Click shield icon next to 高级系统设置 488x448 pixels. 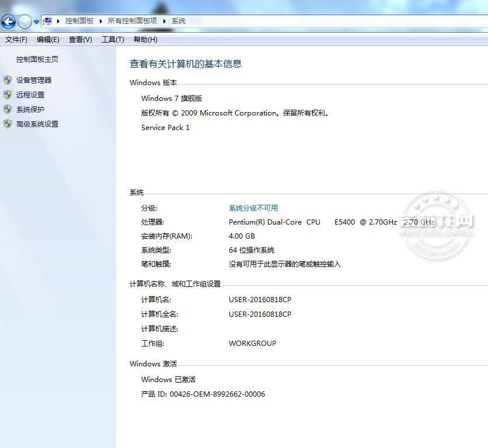8,124
